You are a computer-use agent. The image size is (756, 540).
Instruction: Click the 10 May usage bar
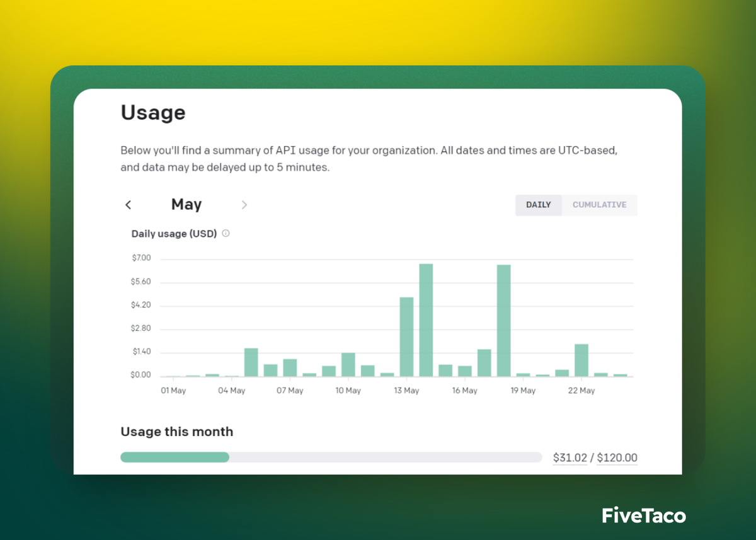(348, 365)
